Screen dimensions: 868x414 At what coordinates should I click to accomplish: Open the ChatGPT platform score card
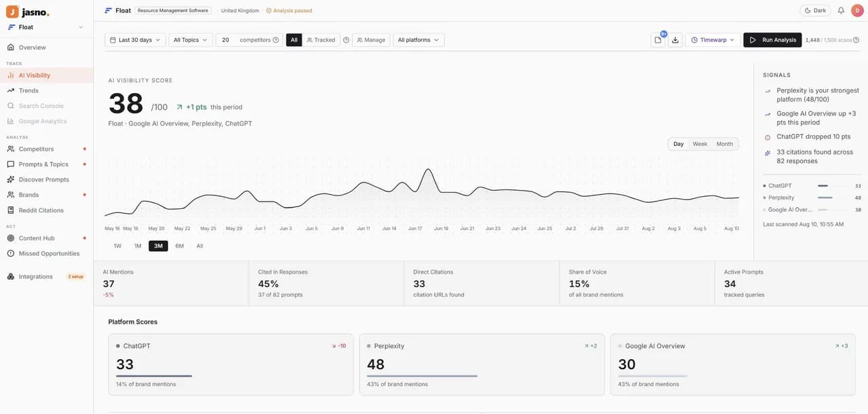231,364
